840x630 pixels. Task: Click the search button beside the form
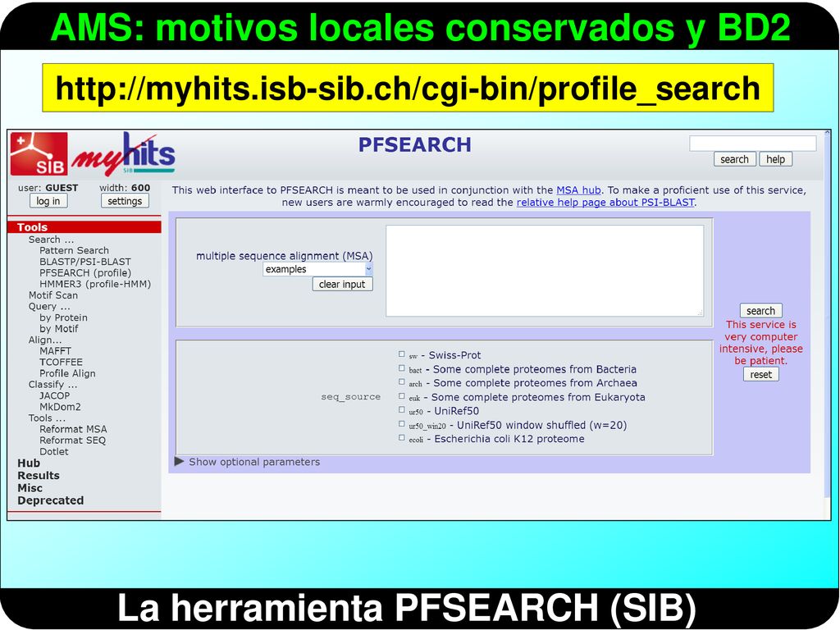point(760,311)
